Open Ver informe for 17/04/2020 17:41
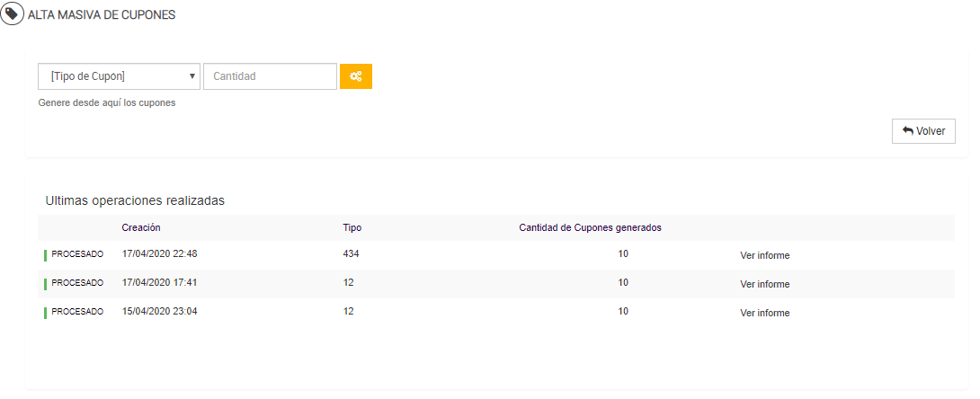Screen dimensions: 980x399 (x=764, y=284)
